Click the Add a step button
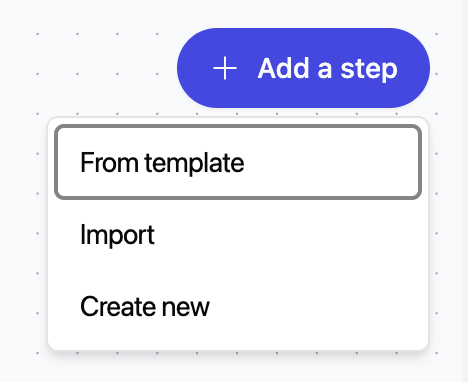 coord(303,68)
